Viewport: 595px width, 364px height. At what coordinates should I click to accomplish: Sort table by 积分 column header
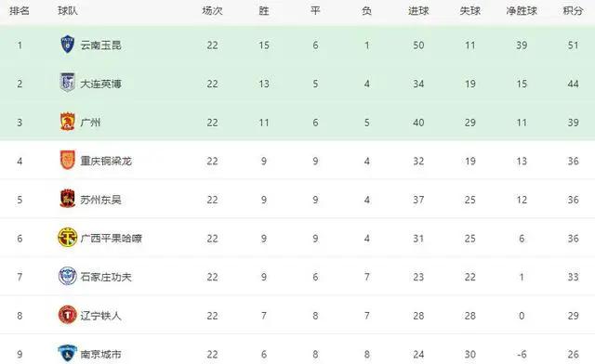[573, 11]
